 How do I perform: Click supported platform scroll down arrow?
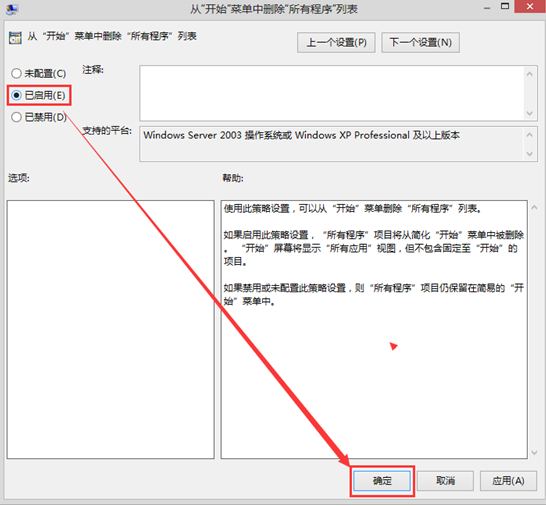(x=530, y=154)
